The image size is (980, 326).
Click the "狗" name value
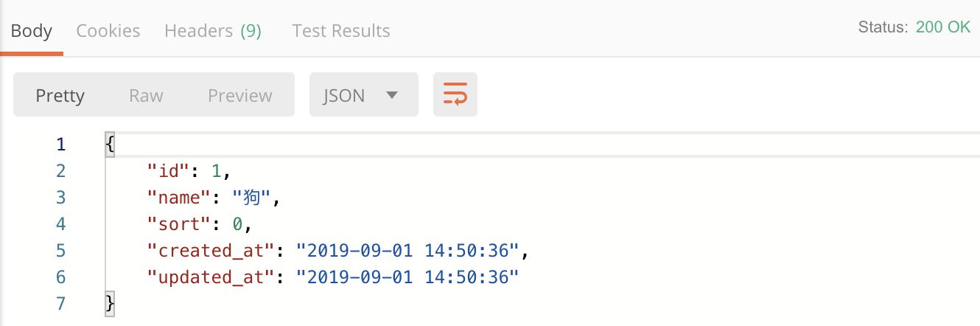point(252,197)
